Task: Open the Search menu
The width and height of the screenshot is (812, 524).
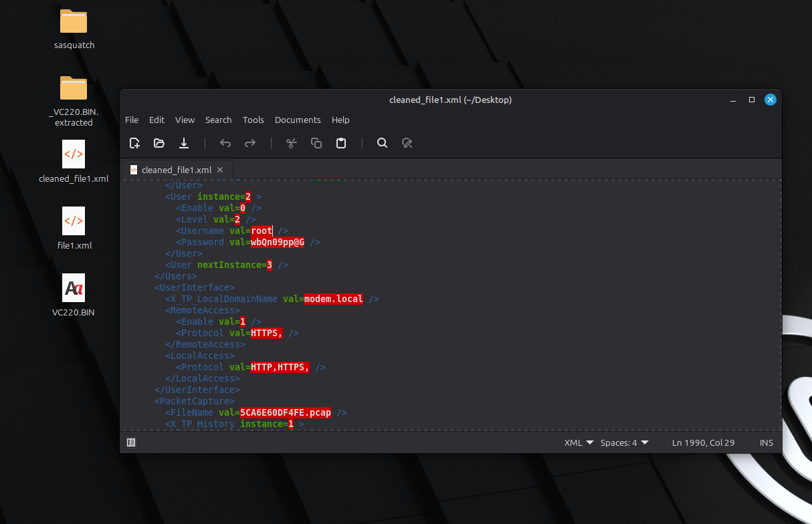Action: coord(218,120)
